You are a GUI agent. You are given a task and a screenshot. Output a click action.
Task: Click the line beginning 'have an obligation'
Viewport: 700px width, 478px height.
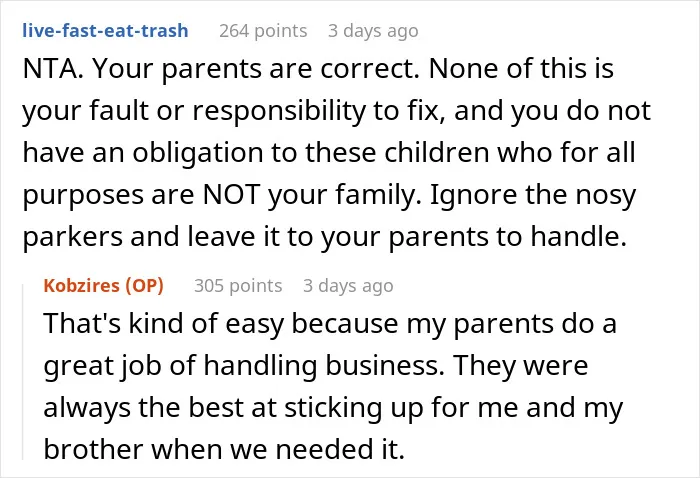pyautogui.click(x=329, y=153)
